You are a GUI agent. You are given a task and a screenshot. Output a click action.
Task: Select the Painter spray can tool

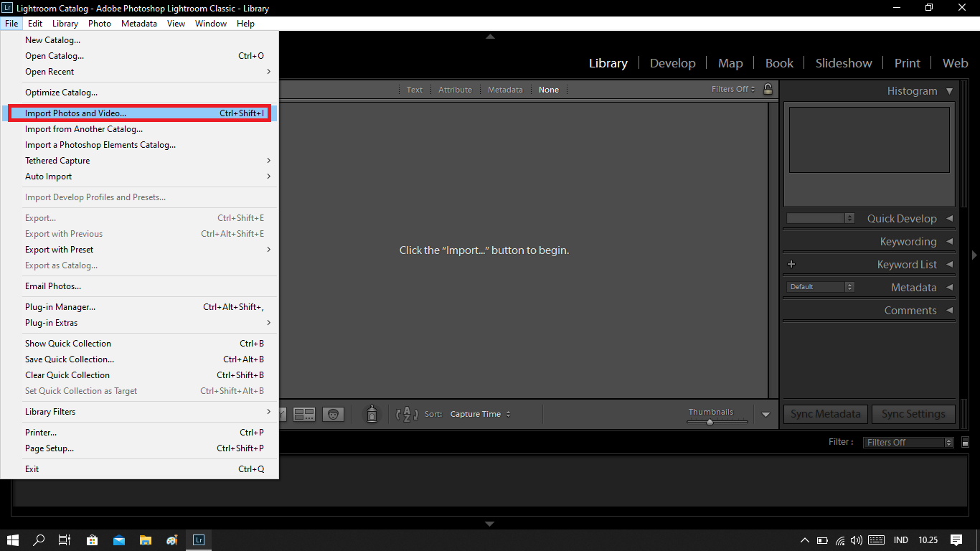pos(371,414)
